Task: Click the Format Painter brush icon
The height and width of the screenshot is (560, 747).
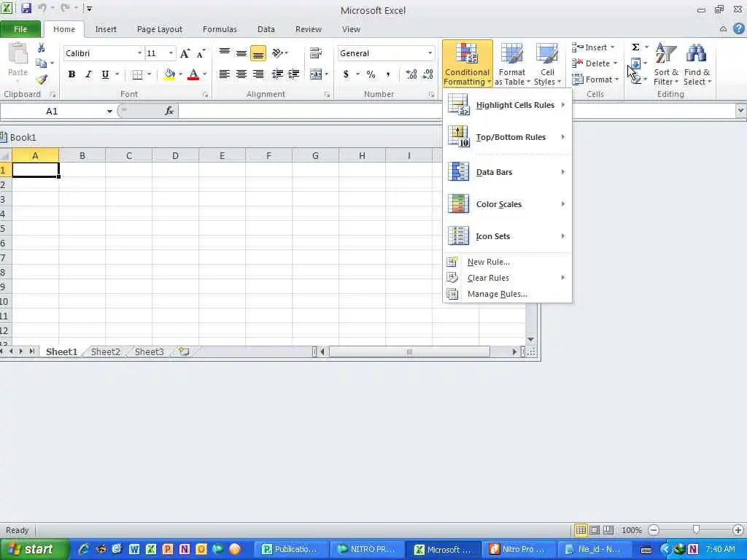Action: coord(42,79)
